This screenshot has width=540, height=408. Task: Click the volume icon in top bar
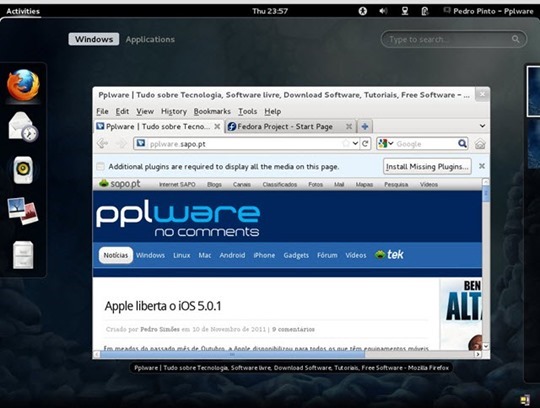click(383, 11)
